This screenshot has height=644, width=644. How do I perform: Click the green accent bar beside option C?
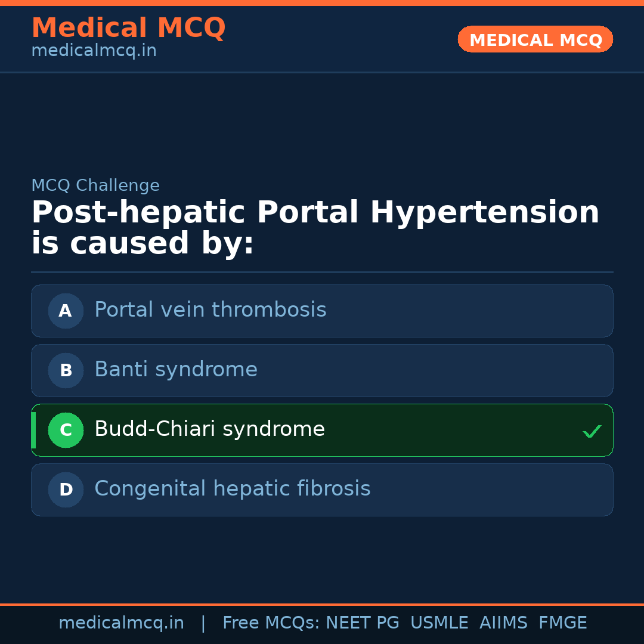click(33, 430)
